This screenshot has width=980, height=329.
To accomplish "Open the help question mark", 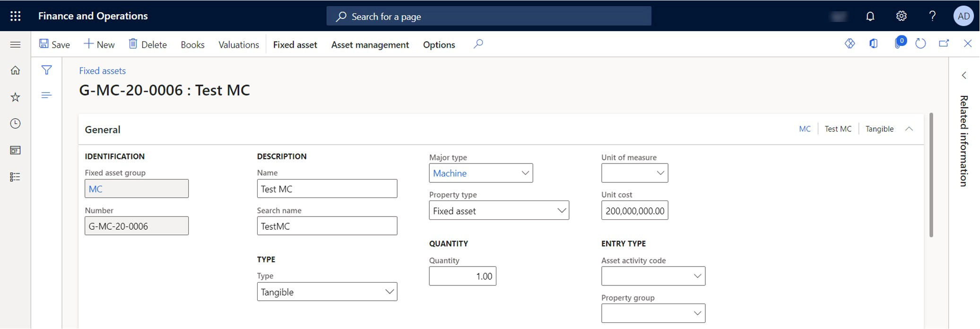I will click(x=932, y=16).
